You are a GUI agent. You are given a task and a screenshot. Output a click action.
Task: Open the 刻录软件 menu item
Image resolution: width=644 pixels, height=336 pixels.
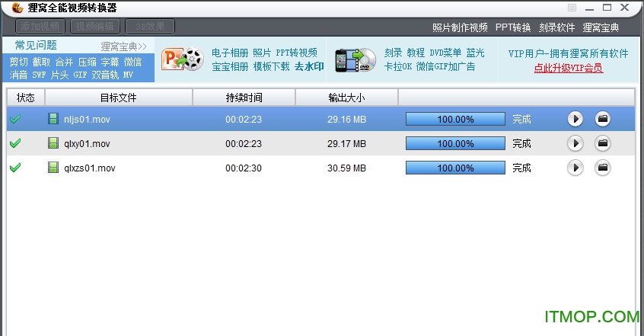(556, 27)
